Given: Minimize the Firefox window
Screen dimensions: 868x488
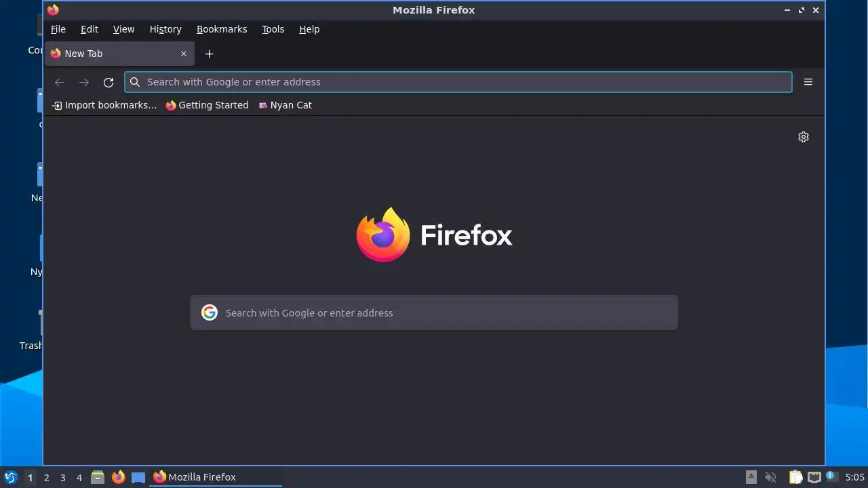Looking at the screenshot, I should point(787,10).
